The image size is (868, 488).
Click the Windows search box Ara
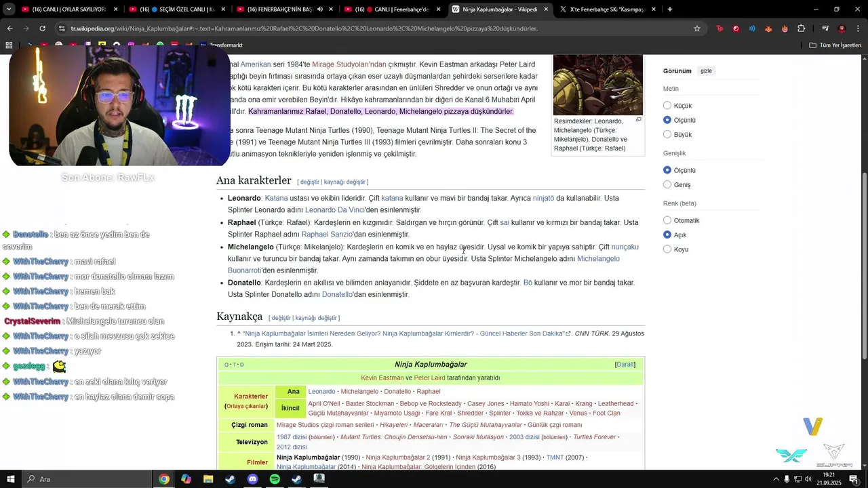click(x=88, y=479)
